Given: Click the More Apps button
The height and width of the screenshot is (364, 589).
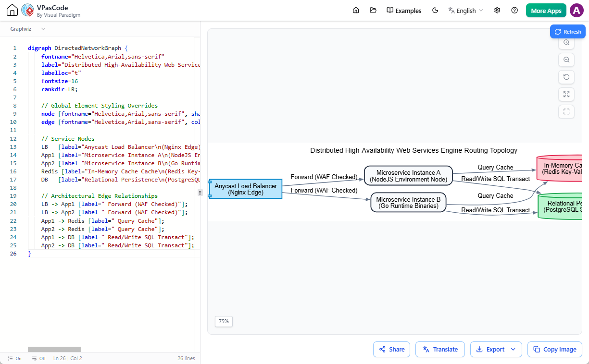Looking at the screenshot, I should pos(546,11).
